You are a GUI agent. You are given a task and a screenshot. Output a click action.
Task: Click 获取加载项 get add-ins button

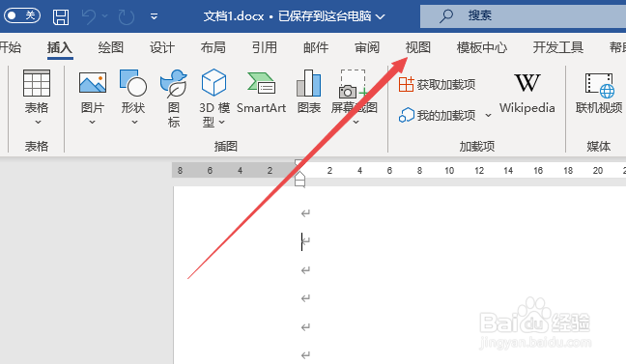coord(438,84)
